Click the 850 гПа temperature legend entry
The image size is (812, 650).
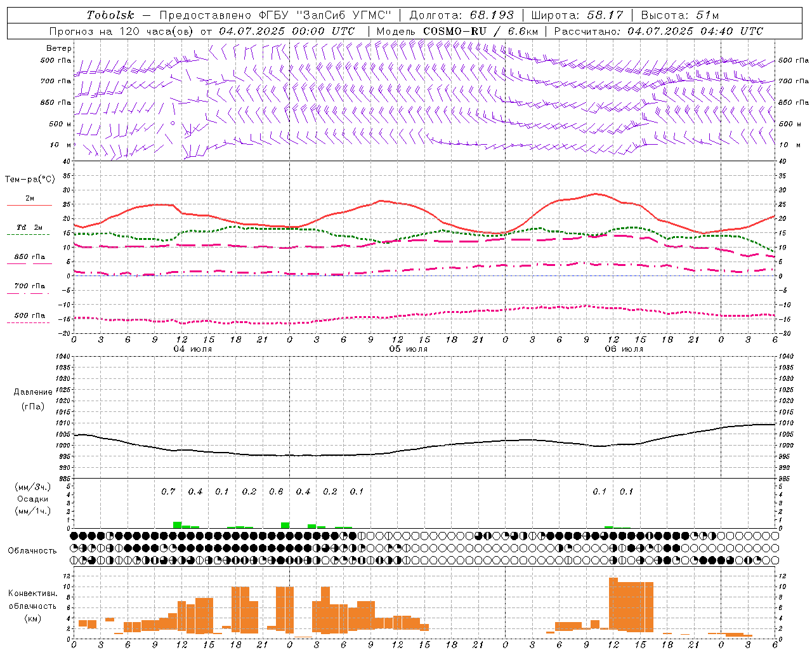30,257
